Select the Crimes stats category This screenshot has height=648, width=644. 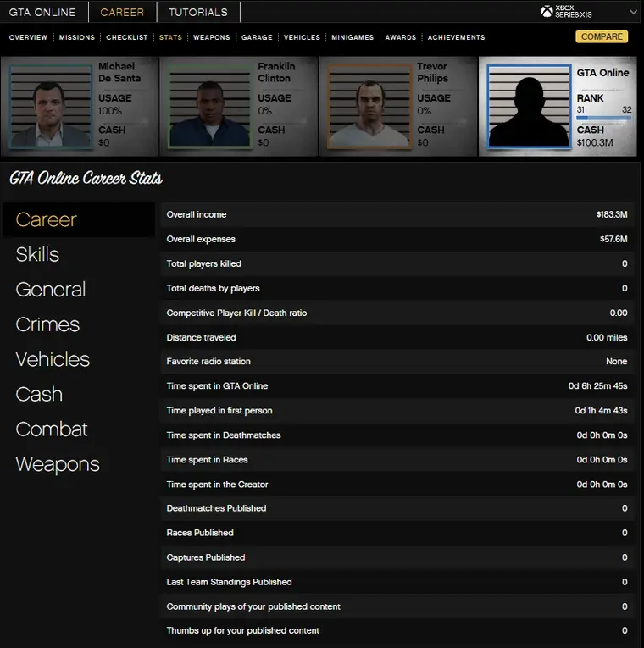coord(47,324)
